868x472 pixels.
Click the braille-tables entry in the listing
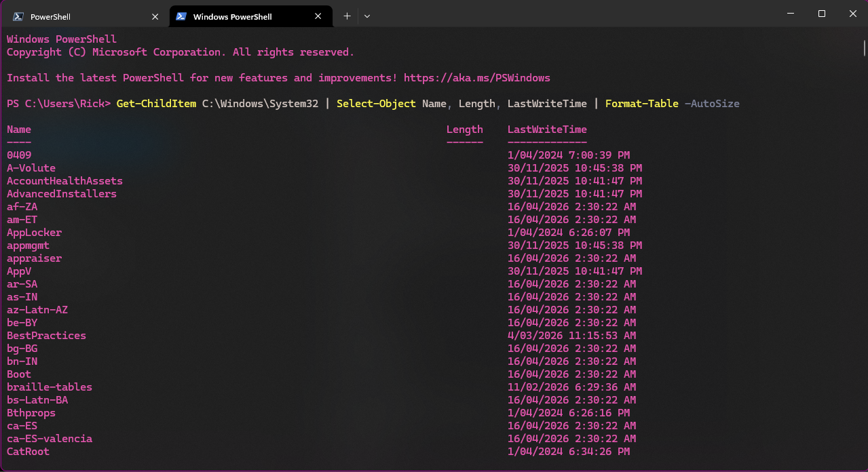50,387
